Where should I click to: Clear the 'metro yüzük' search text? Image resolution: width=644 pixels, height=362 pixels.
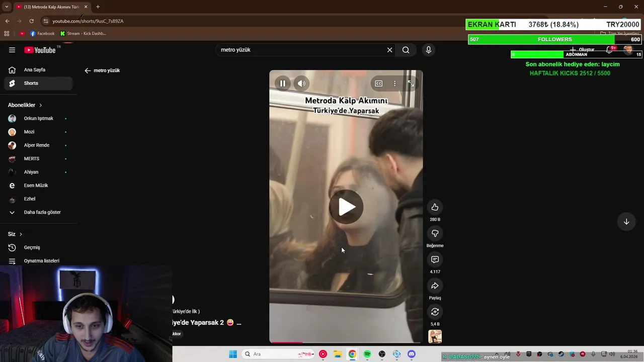389,50
